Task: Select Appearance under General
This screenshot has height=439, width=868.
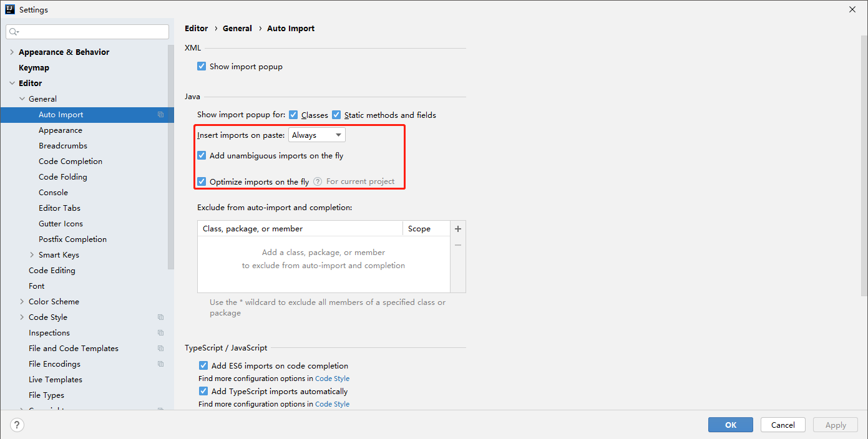Action: pyautogui.click(x=61, y=130)
